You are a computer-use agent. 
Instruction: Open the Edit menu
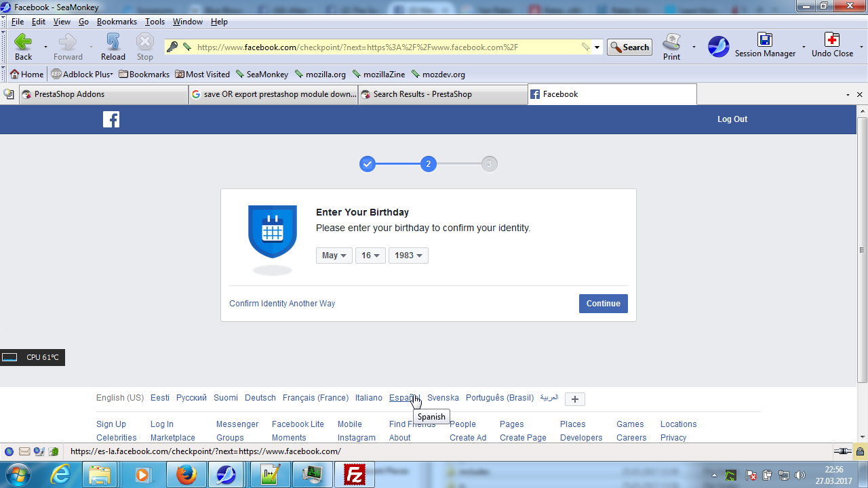[x=39, y=22]
